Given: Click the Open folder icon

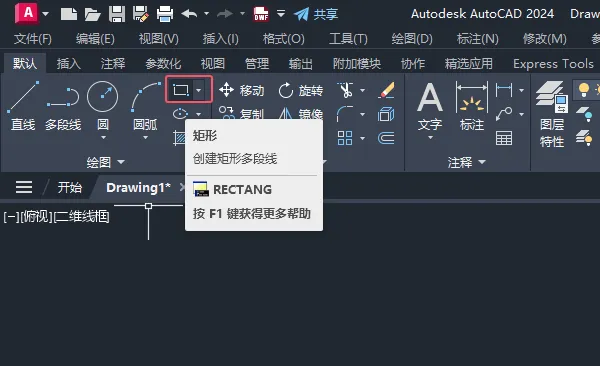Looking at the screenshot, I should coord(93,14).
